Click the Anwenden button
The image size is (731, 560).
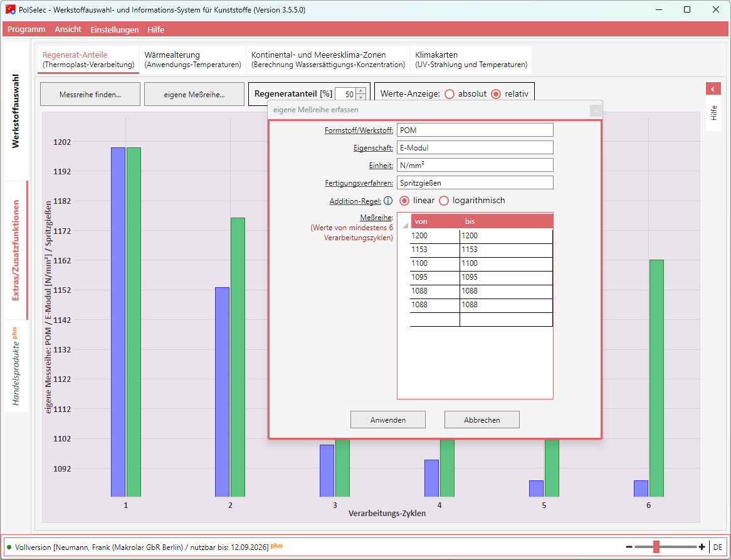(388, 420)
